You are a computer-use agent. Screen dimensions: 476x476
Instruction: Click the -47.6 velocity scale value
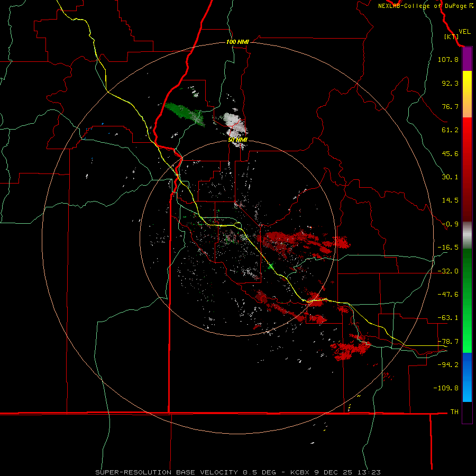coord(448,295)
